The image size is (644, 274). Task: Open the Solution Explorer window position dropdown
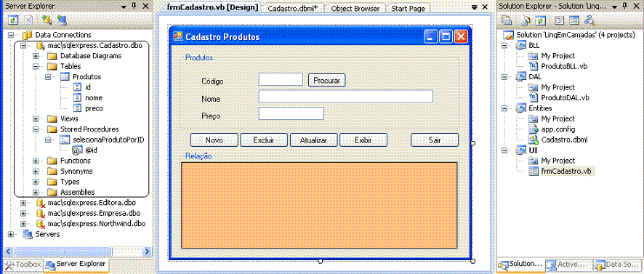coord(614,7)
